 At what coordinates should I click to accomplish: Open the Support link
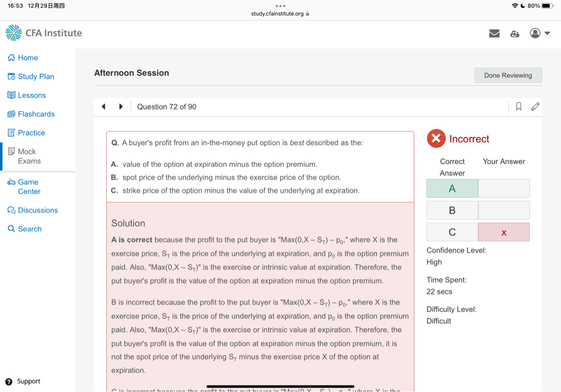(28, 381)
